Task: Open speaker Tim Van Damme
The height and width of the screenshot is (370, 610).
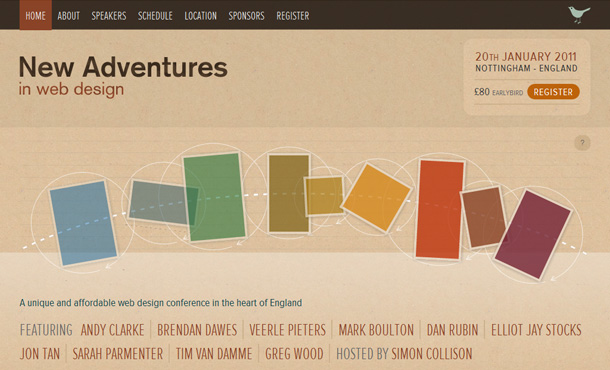Action: point(214,354)
